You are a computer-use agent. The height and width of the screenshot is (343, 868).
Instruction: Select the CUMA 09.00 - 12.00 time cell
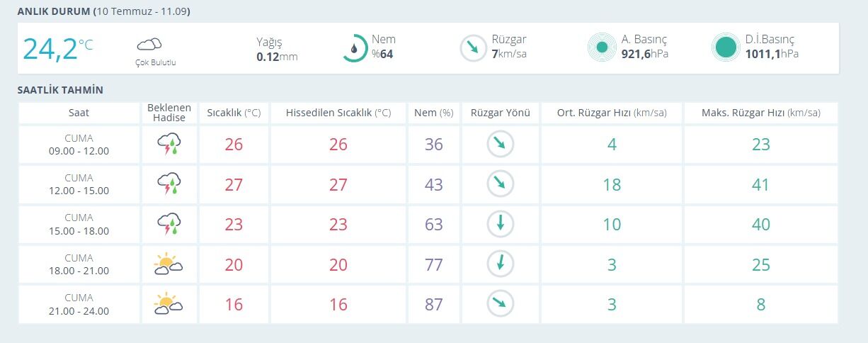pyautogui.click(x=79, y=145)
